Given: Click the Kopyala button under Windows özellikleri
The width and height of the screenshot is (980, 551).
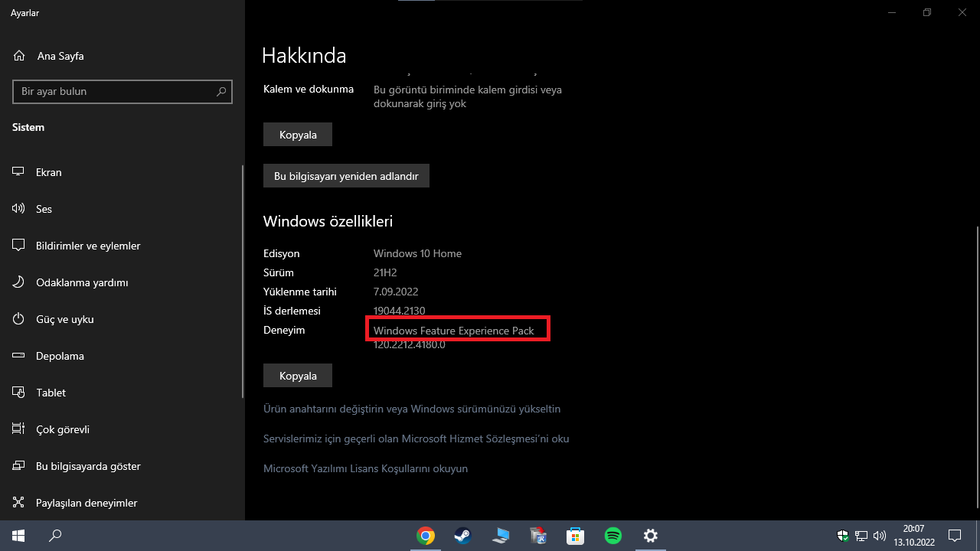Looking at the screenshot, I should point(298,376).
